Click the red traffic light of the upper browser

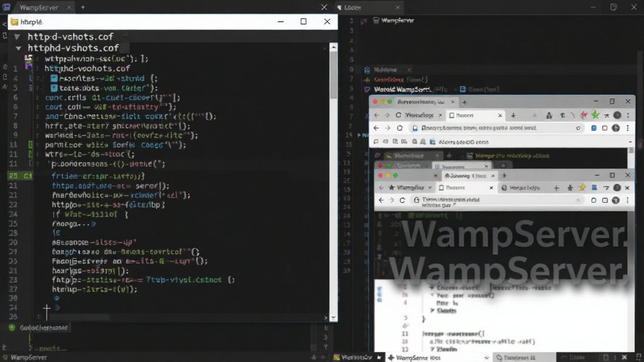coord(375,102)
